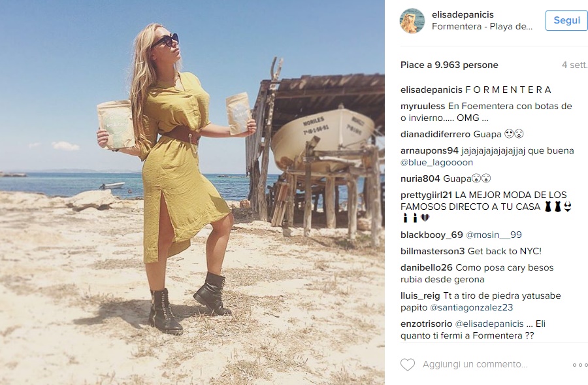
Task: Like the post with heart icon
Action: 408,365
